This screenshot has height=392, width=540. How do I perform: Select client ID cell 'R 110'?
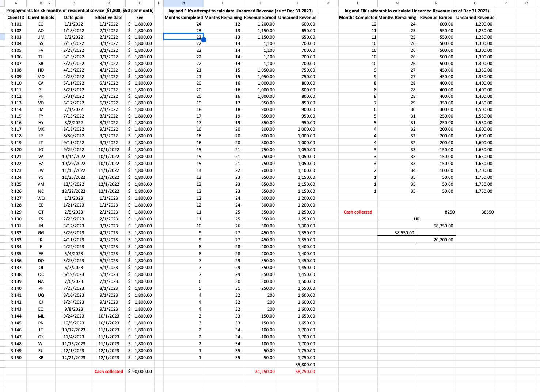point(16,83)
